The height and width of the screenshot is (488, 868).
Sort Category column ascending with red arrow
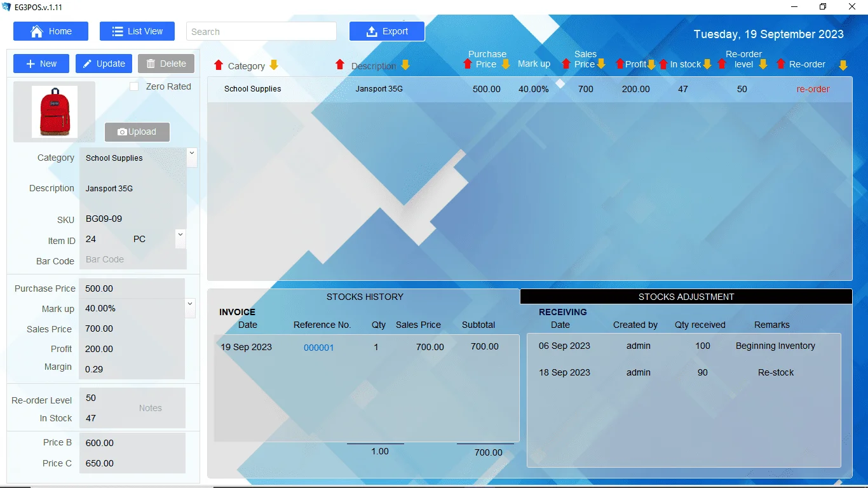pos(219,65)
